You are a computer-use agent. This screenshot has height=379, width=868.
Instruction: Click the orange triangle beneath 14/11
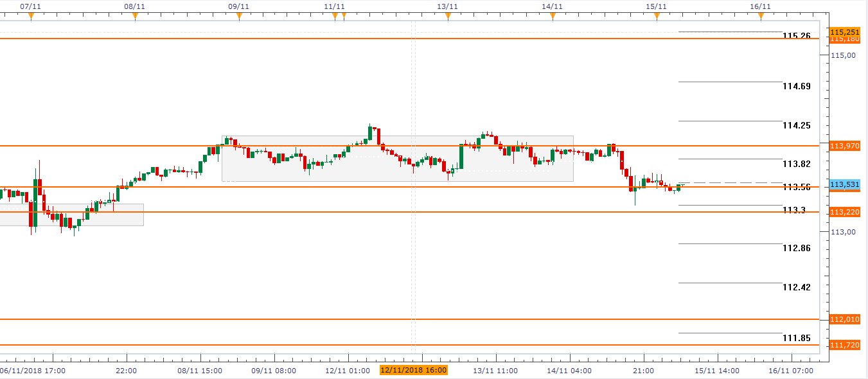point(553,17)
